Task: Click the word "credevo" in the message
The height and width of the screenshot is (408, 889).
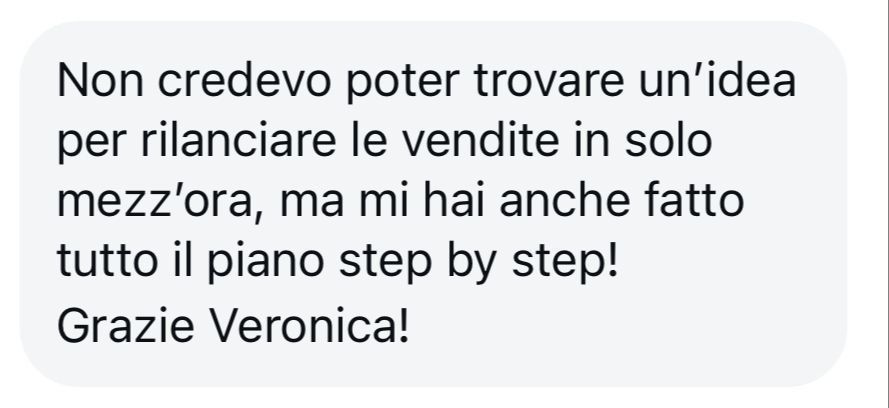Action: click(244, 80)
